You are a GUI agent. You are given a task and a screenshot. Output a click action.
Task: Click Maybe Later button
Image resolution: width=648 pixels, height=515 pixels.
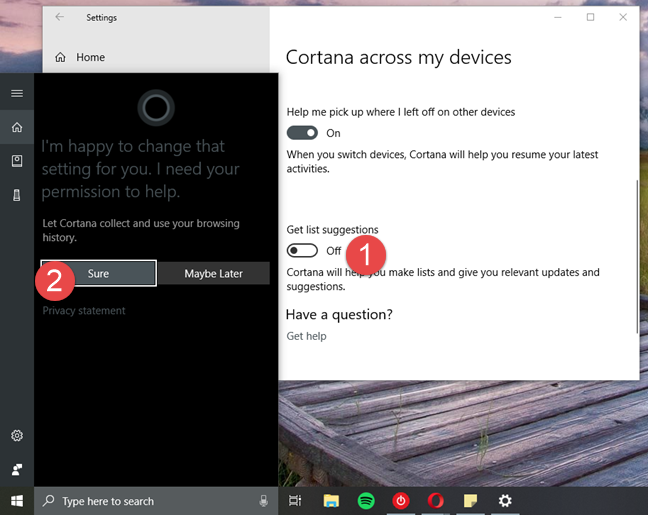pyautogui.click(x=214, y=273)
